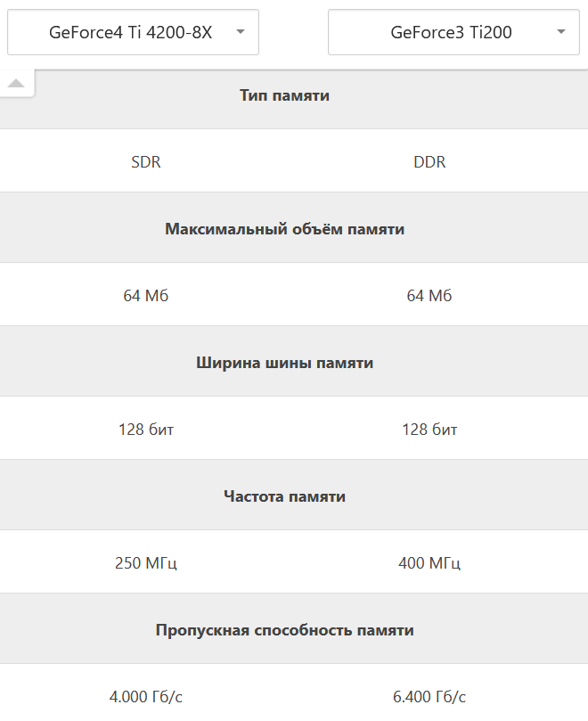588x721 pixels.
Task: Click the DDR memory type value
Action: (x=429, y=162)
